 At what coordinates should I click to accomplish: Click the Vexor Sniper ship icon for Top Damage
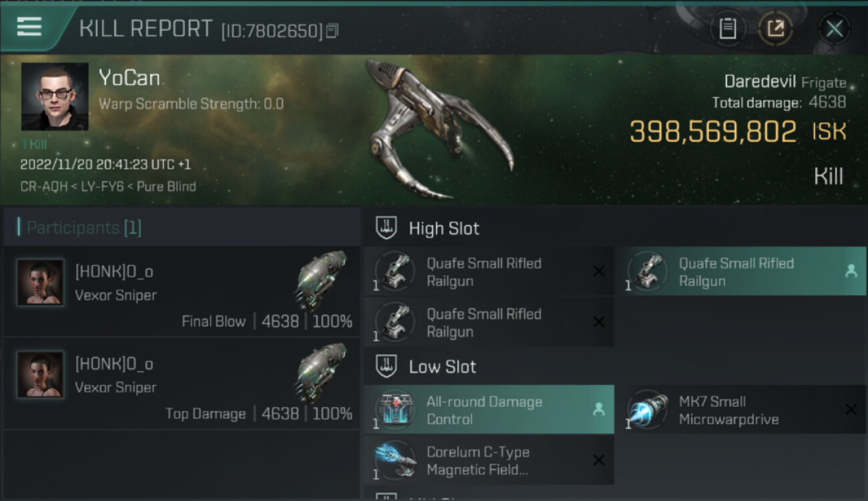(x=322, y=371)
